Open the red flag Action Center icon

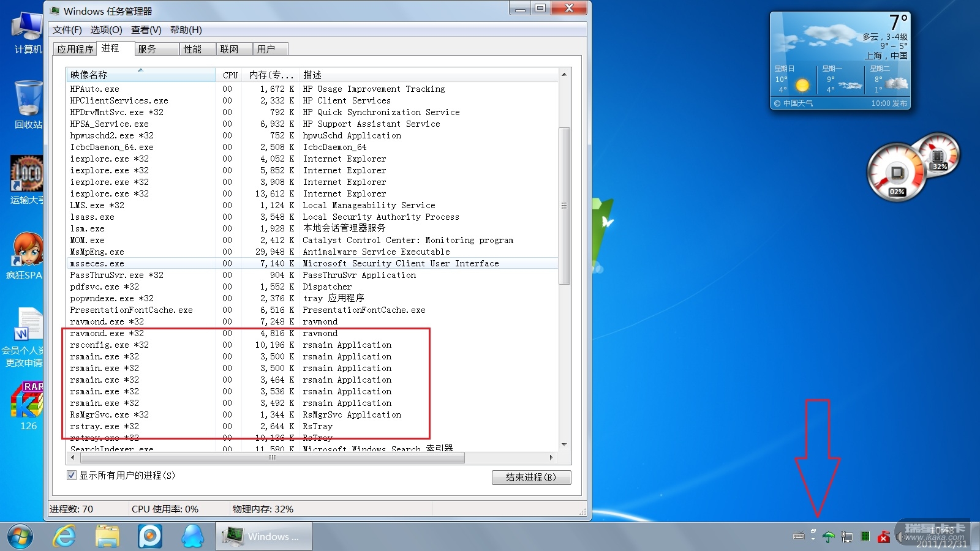tap(883, 537)
